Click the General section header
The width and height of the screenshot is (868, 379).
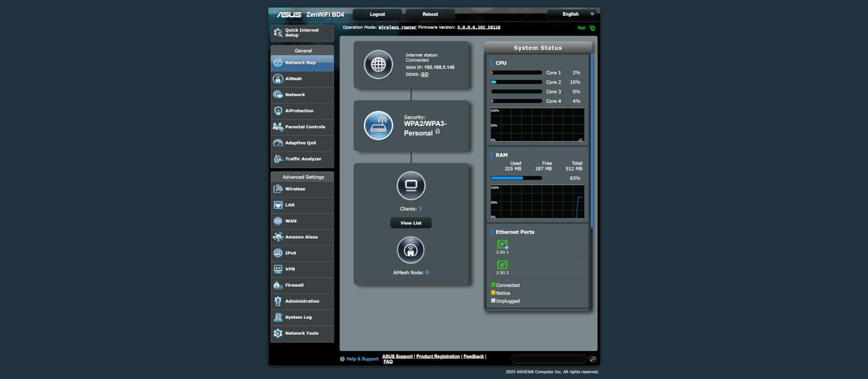[303, 51]
